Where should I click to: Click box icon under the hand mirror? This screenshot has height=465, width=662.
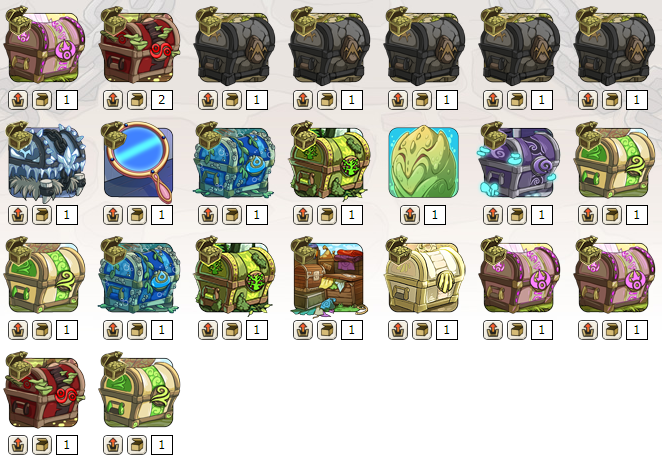tap(137, 215)
